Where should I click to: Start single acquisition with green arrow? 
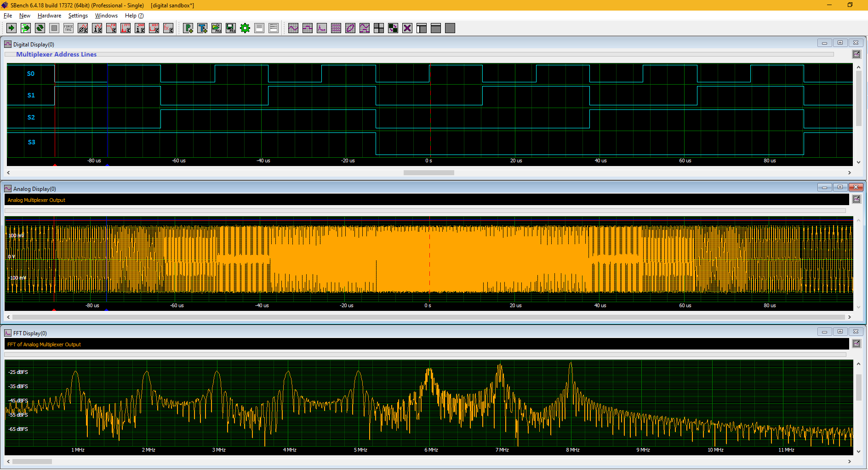[x=11, y=28]
